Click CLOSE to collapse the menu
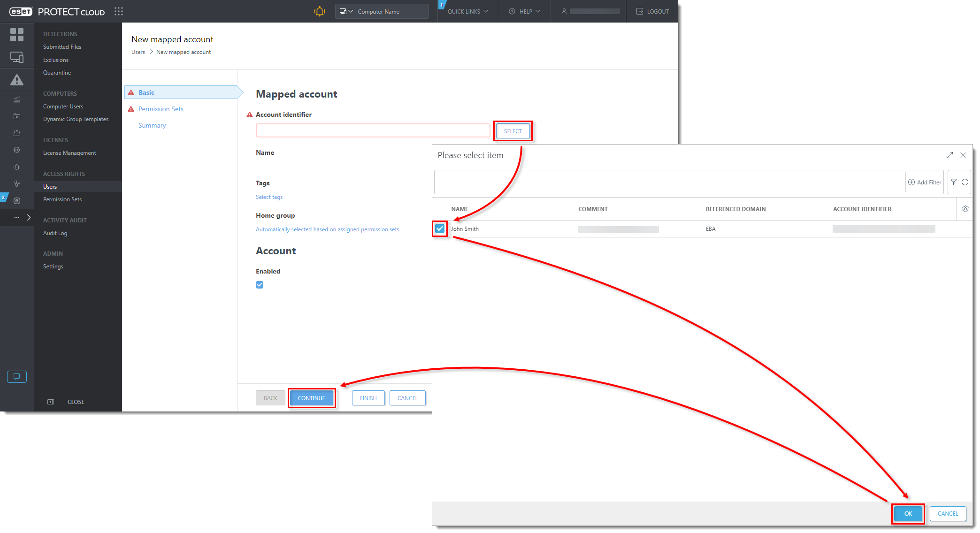980x533 pixels. tap(66, 402)
